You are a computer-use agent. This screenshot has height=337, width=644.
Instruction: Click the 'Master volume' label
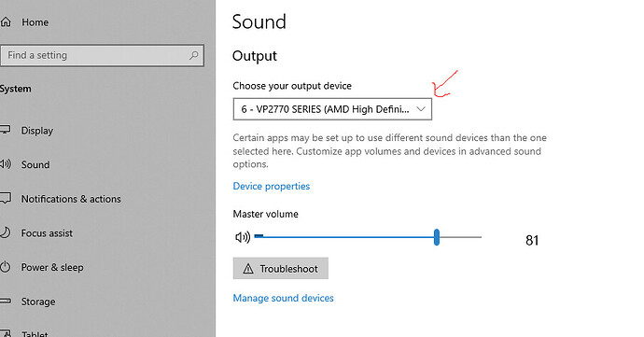tap(265, 214)
